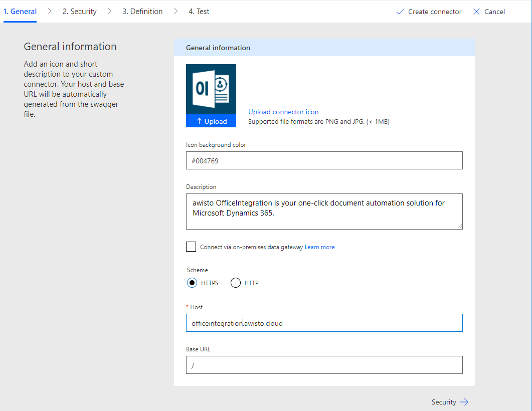Go to the 3. Definition step
This screenshot has height=411, width=532.
(x=142, y=12)
